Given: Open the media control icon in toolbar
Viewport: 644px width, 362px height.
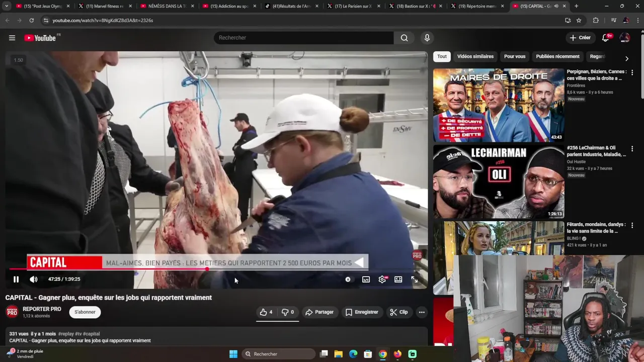Looking at the screenshot, I should (x=613, y=20).
